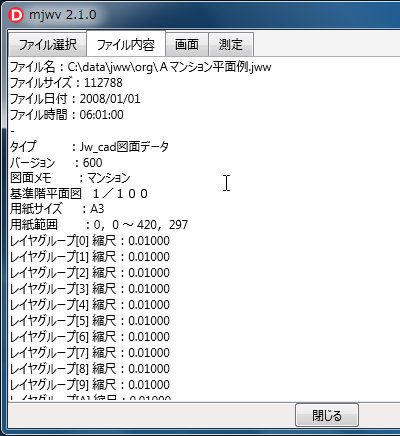The width and height of the screenshot is (400, 436).
Task: Open the 測定 tab
Action: 231,44
